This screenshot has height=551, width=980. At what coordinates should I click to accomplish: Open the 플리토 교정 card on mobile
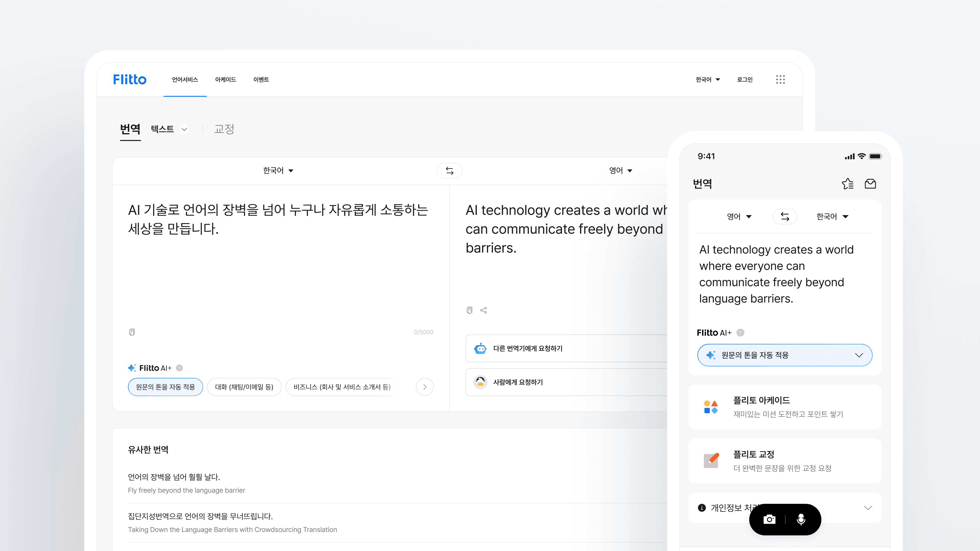point(785,461)
